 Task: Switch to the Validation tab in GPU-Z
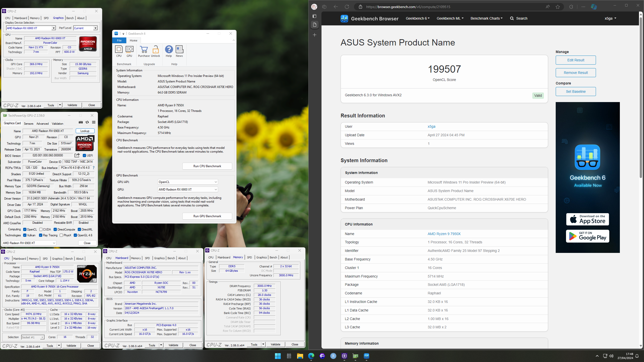(57, 124)
